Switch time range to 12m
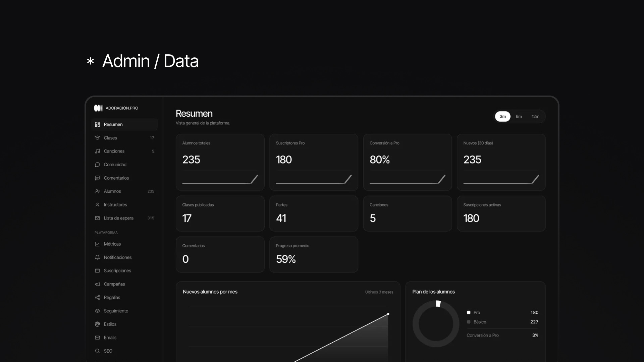The image size is (644, 362). pyautogui.click(x=535, y=116)
